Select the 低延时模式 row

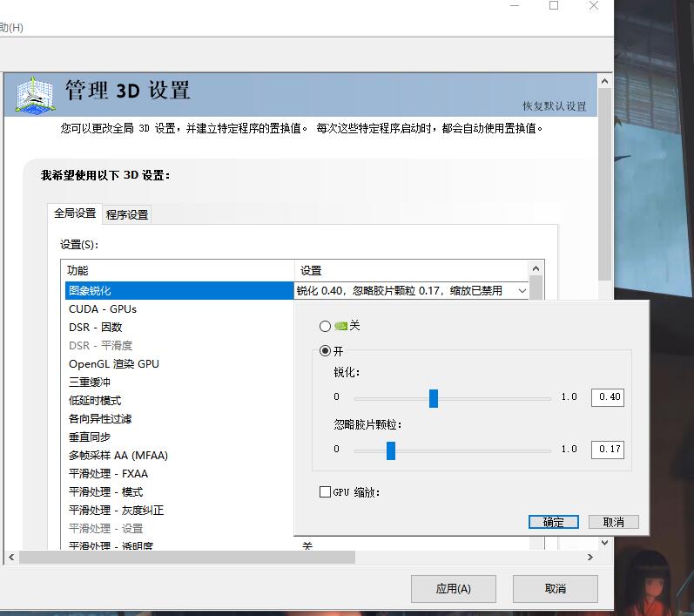point(179,400)
